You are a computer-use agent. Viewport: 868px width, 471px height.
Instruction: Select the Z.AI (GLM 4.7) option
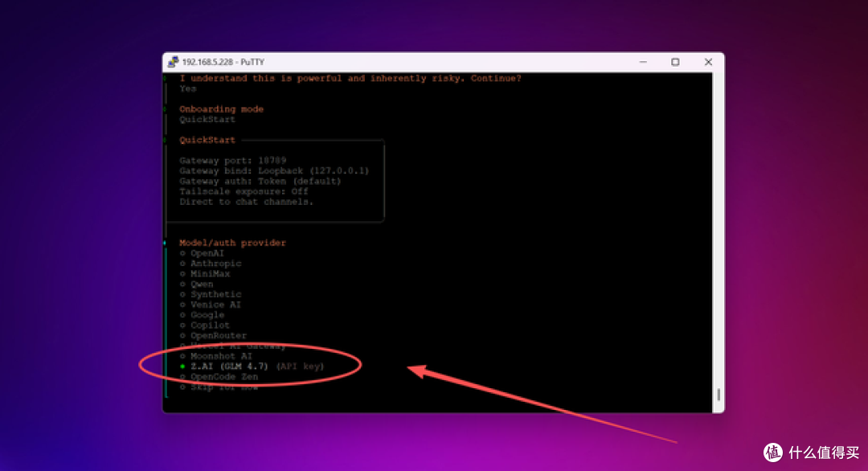coord(252,367)
